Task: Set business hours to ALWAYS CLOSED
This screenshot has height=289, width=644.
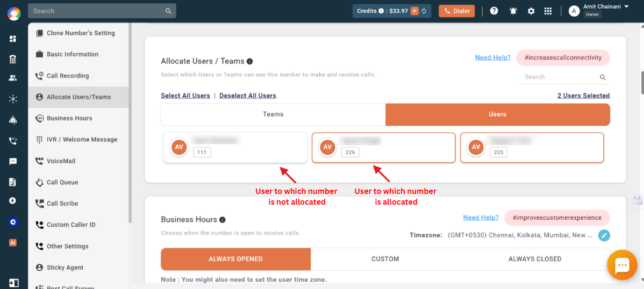Action: coord(535,259)
